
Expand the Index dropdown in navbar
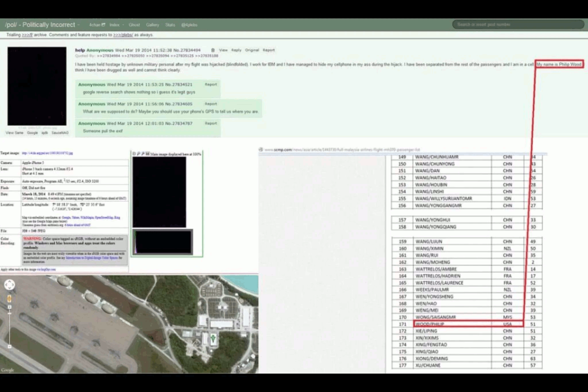117,25
